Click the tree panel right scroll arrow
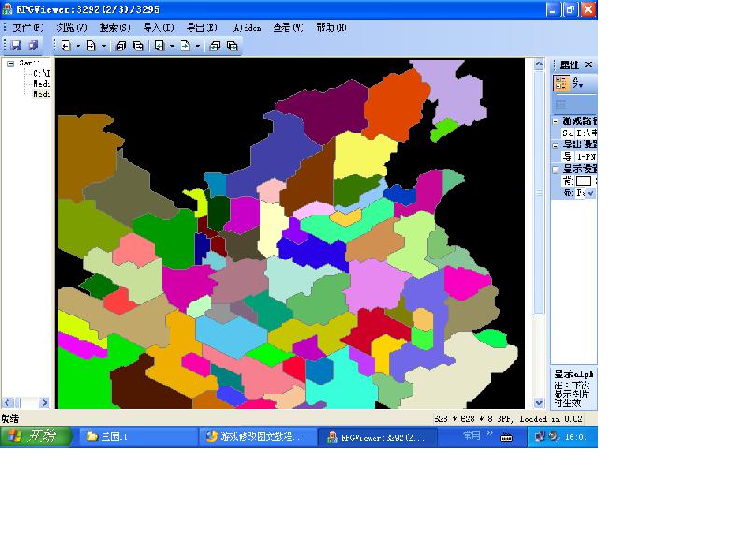The width and height of the screenshot is (747, 560). tap(44, 403)
